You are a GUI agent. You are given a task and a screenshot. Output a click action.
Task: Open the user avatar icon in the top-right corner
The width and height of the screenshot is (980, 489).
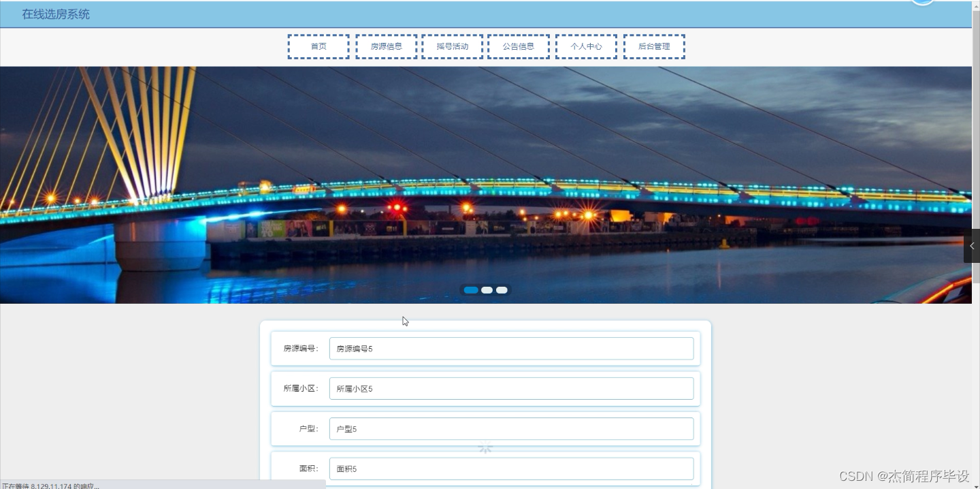click(x=923, y=3)
